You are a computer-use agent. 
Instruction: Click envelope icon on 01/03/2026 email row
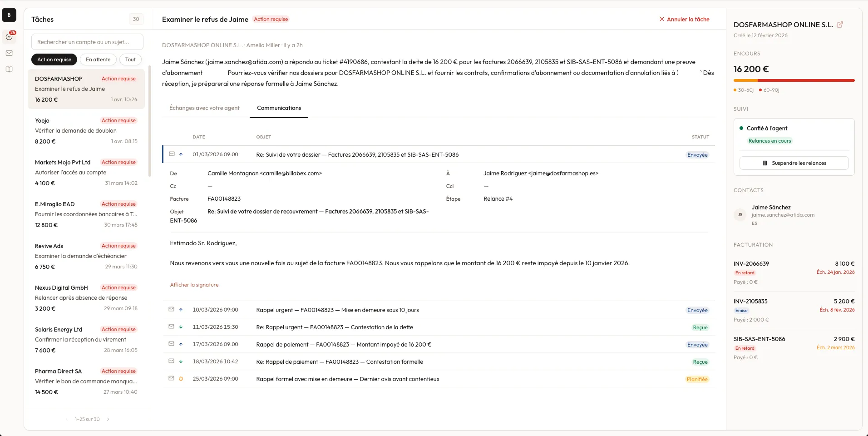coord(172,154)
